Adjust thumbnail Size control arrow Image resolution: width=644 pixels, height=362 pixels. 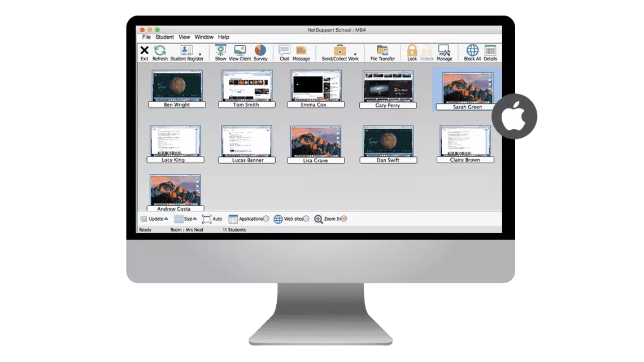[195, 219]
